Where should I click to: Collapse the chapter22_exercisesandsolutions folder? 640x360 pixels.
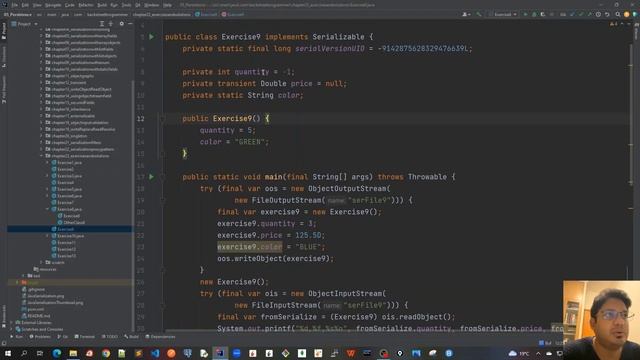[42, 156]
